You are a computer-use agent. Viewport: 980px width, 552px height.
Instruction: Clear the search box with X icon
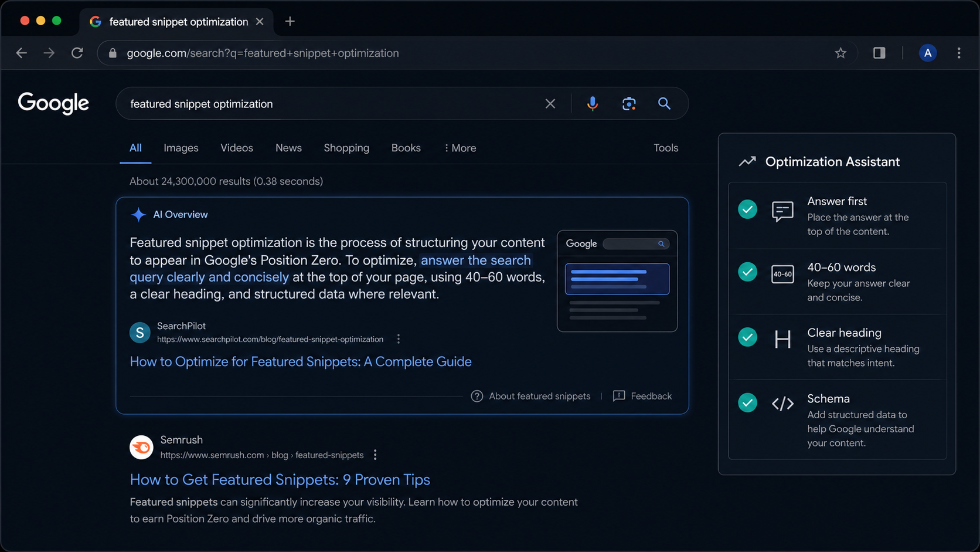coord(550,104)
